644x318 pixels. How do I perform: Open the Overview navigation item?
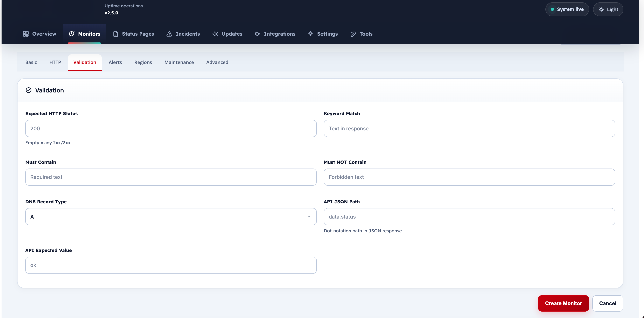coord(39,34)
